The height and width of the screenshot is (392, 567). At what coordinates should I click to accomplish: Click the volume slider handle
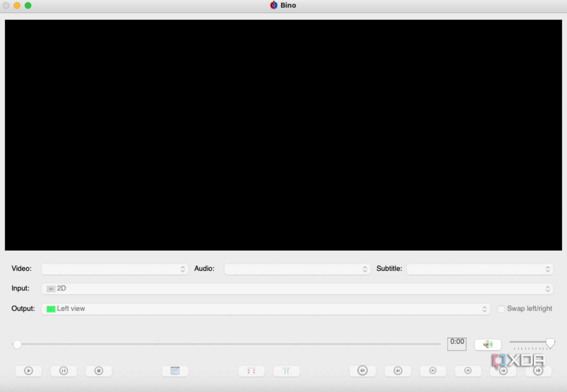click(x=550, y=343)
